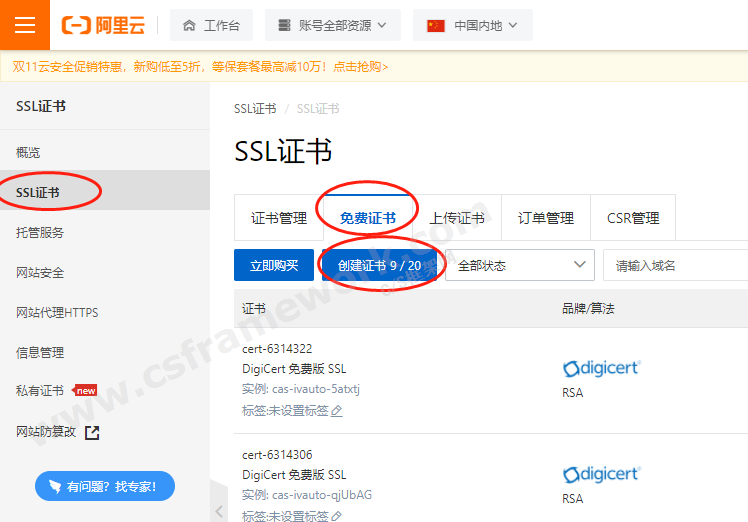Switch to 免费证书 tab
This screenshot has width=748, height=522.
pos(367,218)
